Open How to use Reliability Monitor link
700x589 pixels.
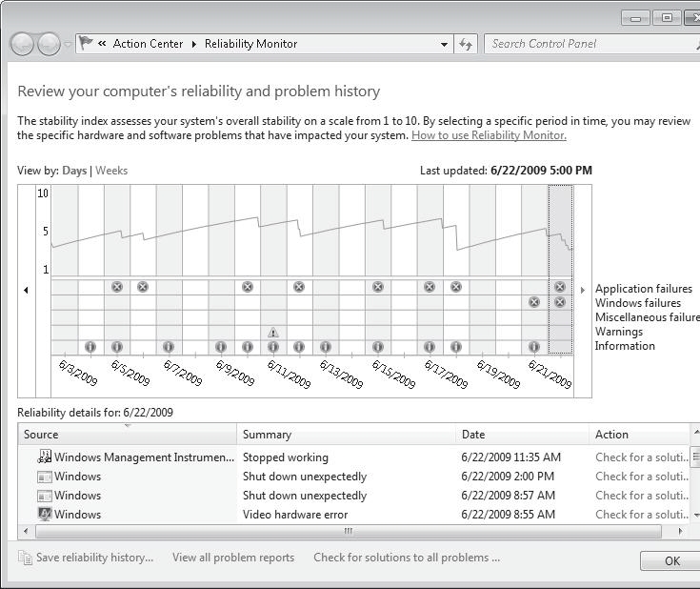[489, 135]
